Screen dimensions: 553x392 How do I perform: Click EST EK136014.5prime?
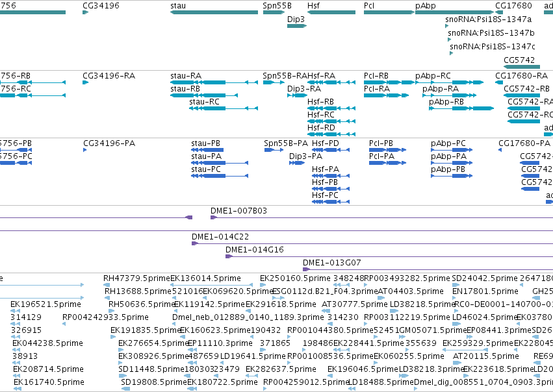(x=205, y=278)
